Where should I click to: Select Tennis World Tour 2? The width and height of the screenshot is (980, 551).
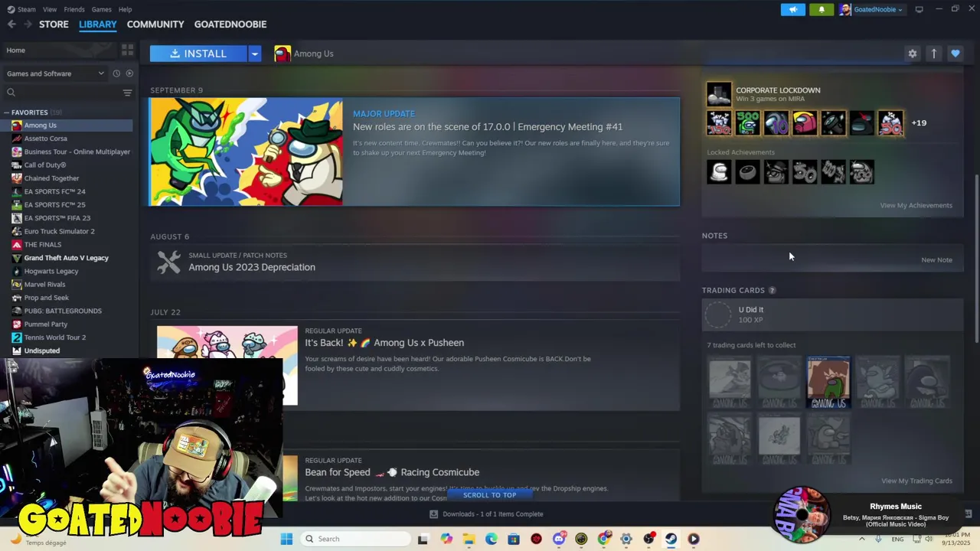click(x=55, y=337)
